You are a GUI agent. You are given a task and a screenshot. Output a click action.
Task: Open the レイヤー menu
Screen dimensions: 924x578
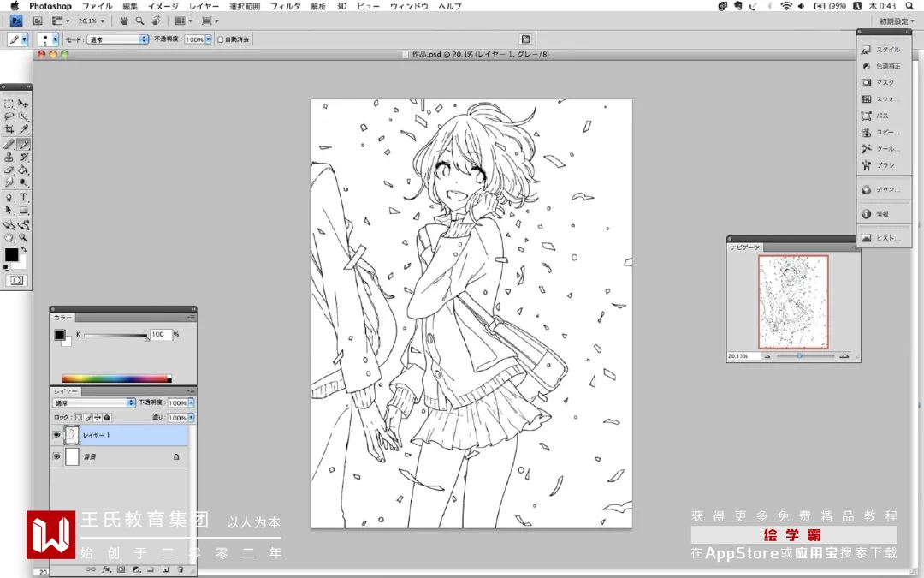(x=204, y=6)
